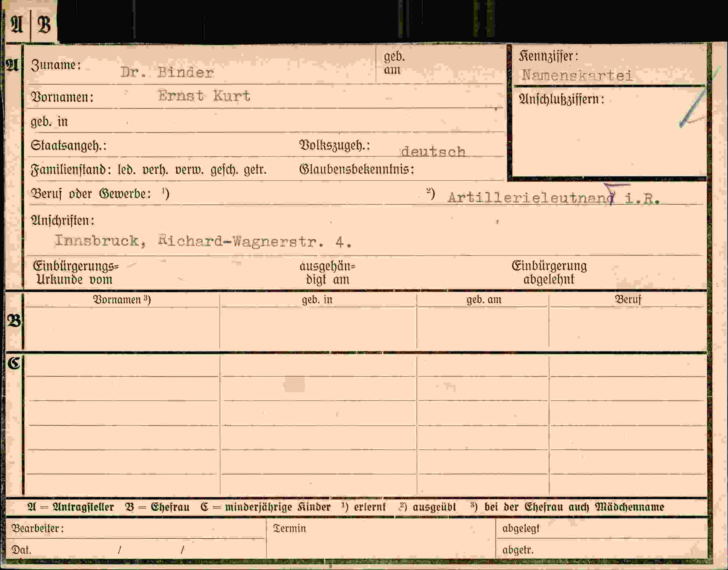The width and height of the screenshot is (728, 570).
Task: Click the 'Anschlußziffern:' label
Action: point(561,99)
